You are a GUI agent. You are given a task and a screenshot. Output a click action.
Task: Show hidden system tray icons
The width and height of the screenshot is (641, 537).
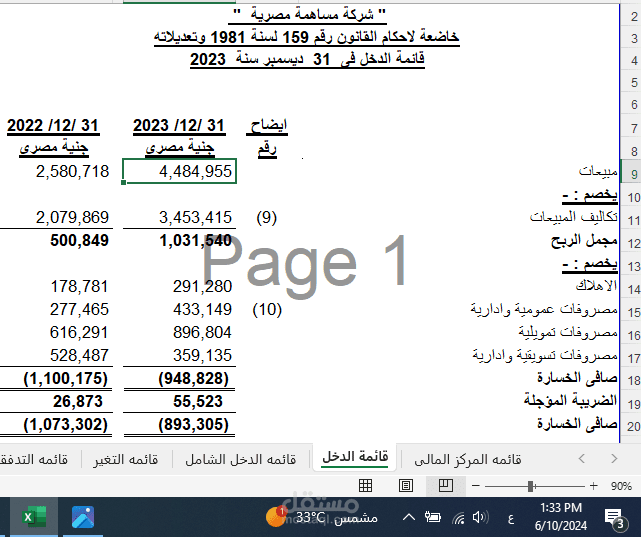coord(408,518)
